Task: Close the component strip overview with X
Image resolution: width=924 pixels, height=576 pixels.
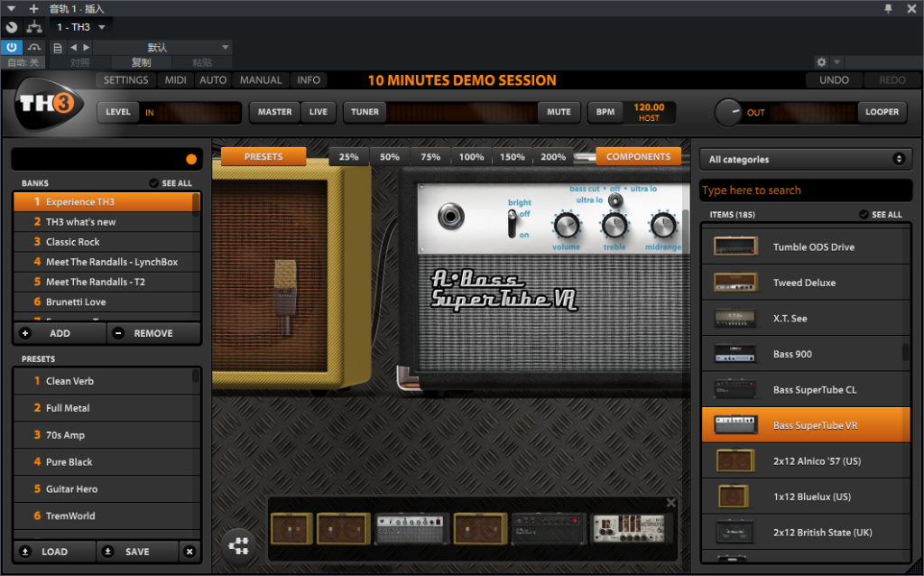Action: [670, 502]
